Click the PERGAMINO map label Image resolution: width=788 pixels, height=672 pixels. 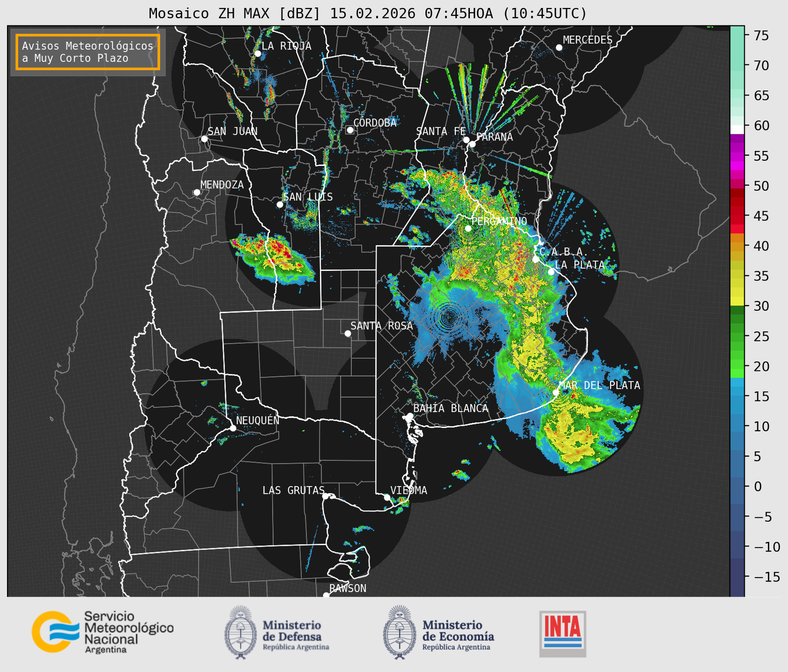(x=499, y=221)
